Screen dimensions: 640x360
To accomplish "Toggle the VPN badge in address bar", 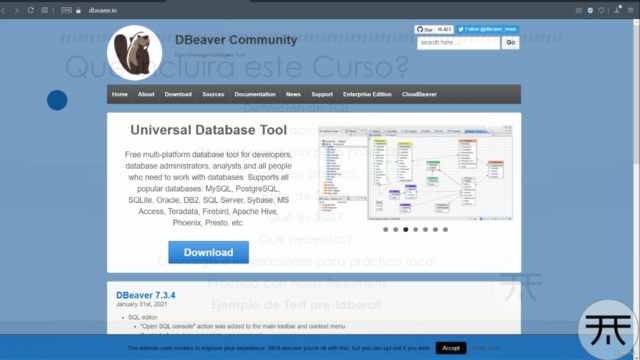I will [x=66, y=10].
